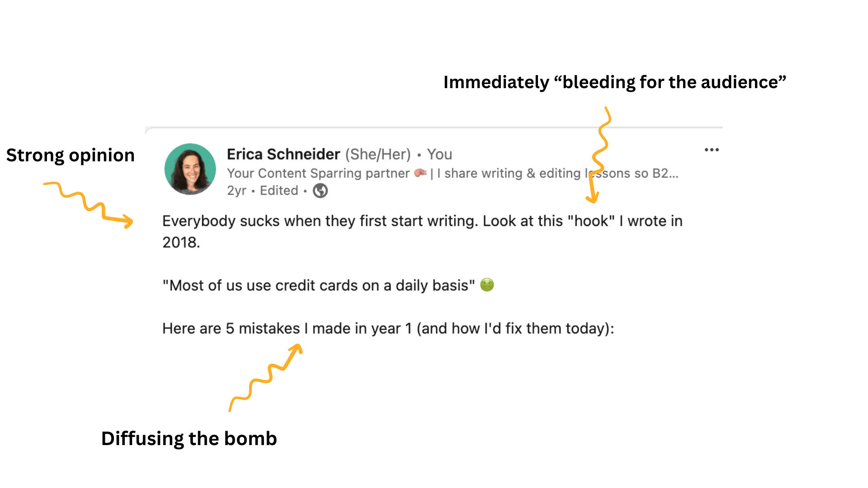The height and width of the screenshot is (488, 868).
Task: Click the 'Here are 5 mistakes' line
Action: 388,328
